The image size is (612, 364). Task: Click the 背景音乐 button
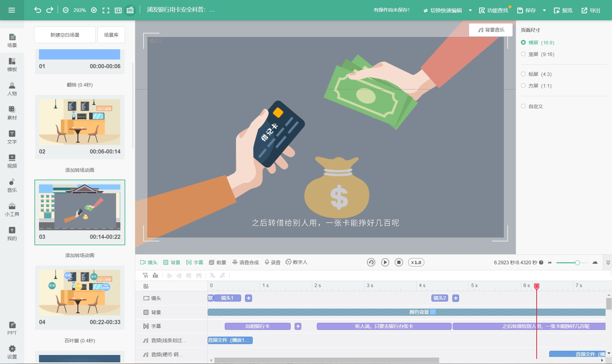491,30
